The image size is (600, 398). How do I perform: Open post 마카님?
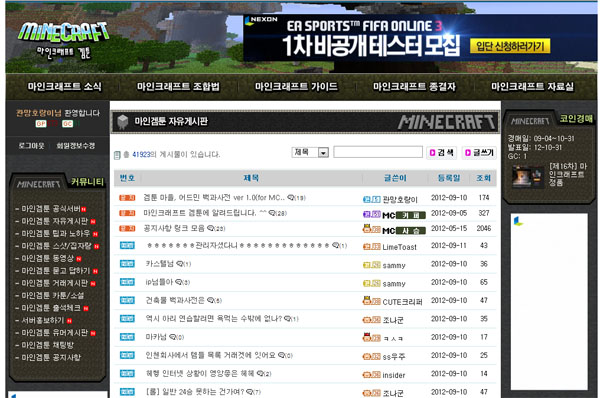point(156,337)
